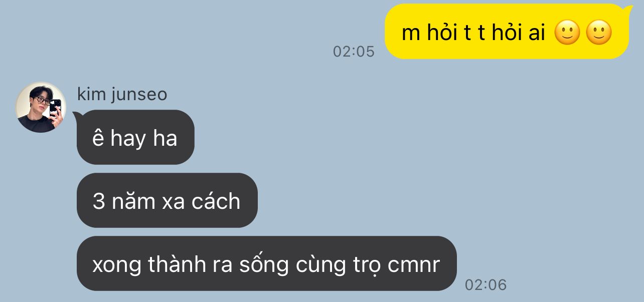Viewport: 644px width, 302px height.
Task: Select the "3 năm xa cách" message bubble
Action: point(167,200)
